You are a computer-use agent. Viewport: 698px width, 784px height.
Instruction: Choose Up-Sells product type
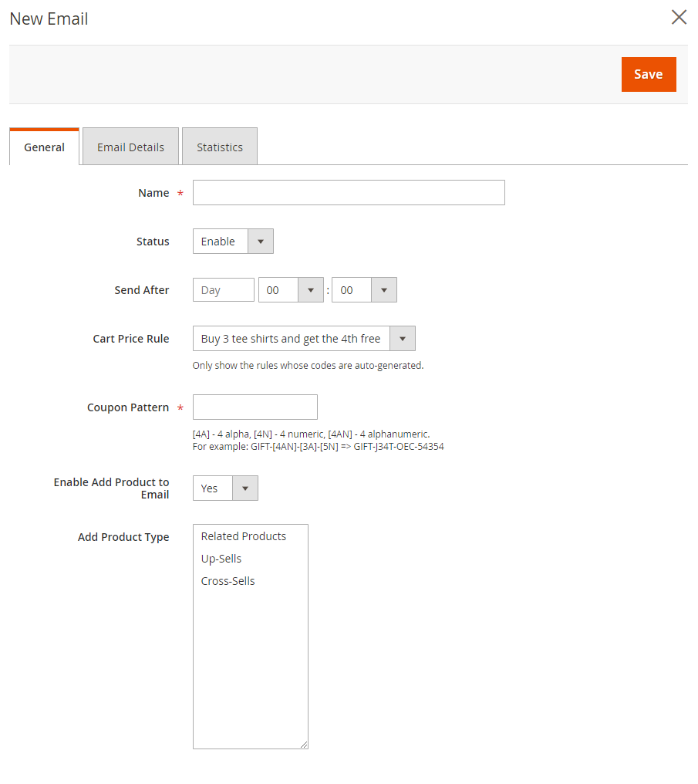tap(221, 559)
